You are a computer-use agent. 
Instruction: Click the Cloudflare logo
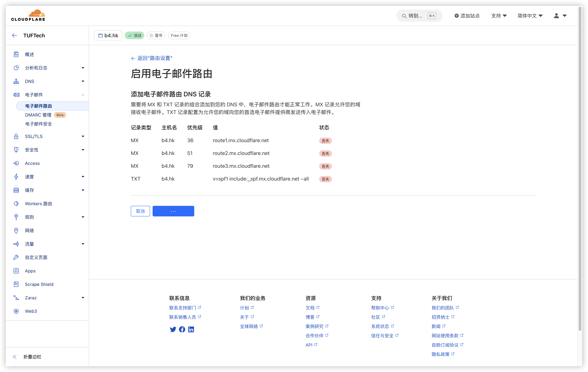coord(28,15)
